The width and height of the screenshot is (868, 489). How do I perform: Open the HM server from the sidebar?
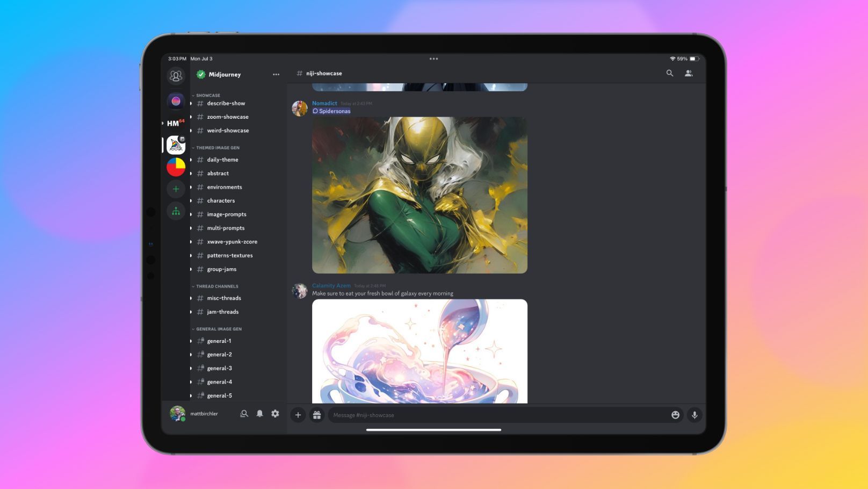(x=175, y=123)
